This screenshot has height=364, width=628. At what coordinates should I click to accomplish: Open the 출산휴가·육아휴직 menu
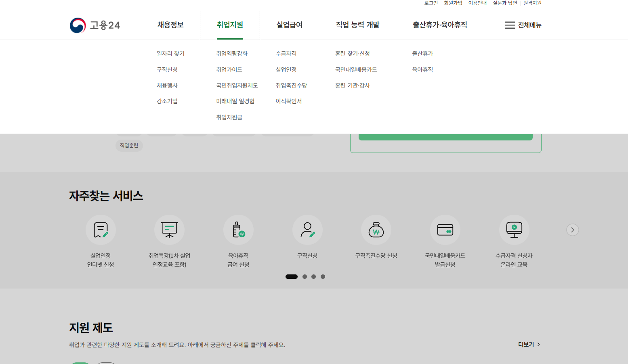point(440,25)
